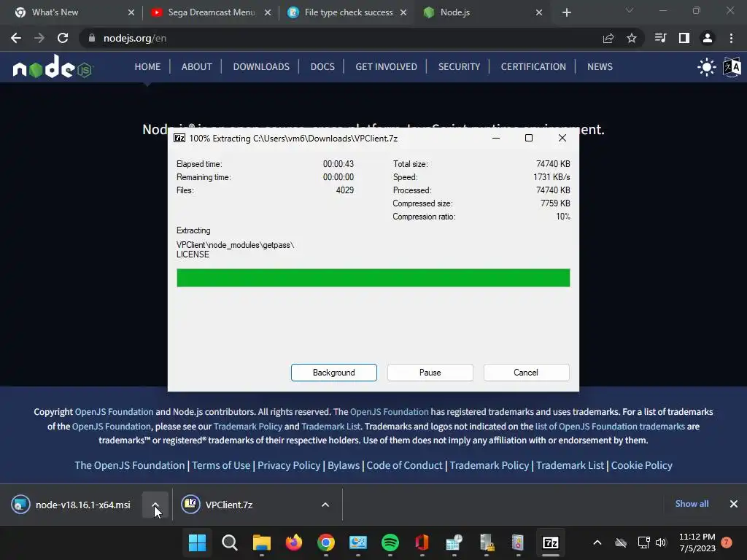Open the Cookie Policy link
Screen dimensions: 747x560
(x=642, y=465)
